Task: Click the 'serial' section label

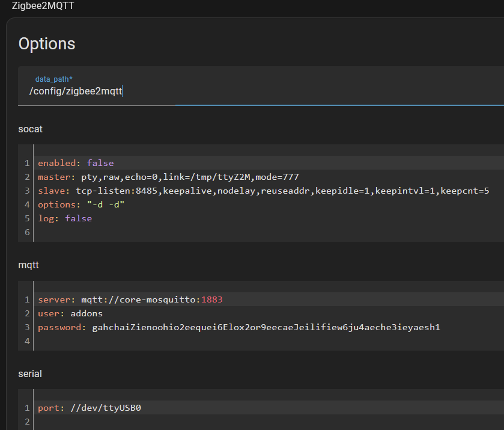Action: click(x=30, y=373)
